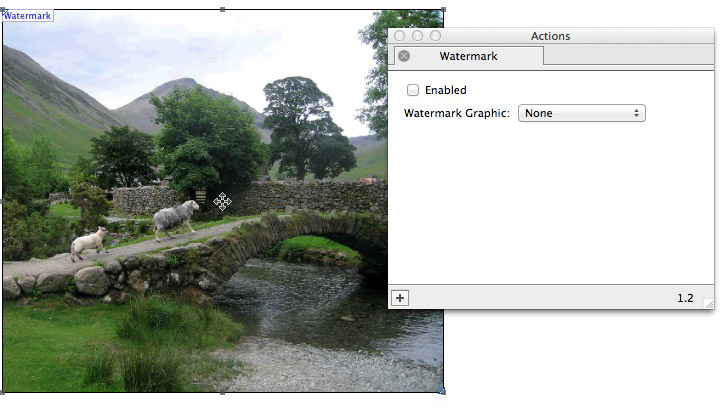Click the top center resize handle

pyautogui.click(x=223, y=9)
